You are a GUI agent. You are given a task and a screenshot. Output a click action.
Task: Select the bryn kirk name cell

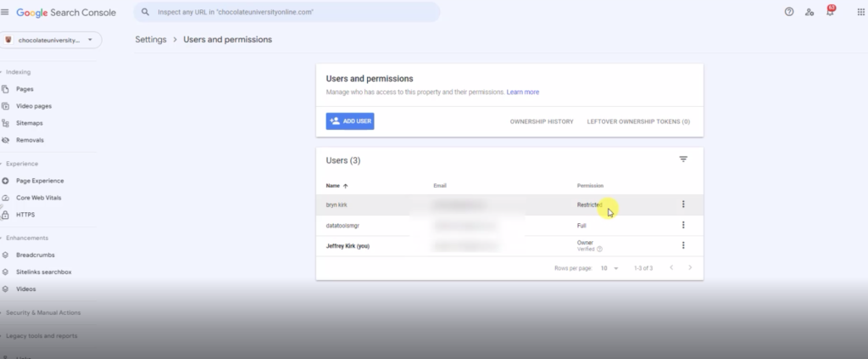click(x=337, y=205)
